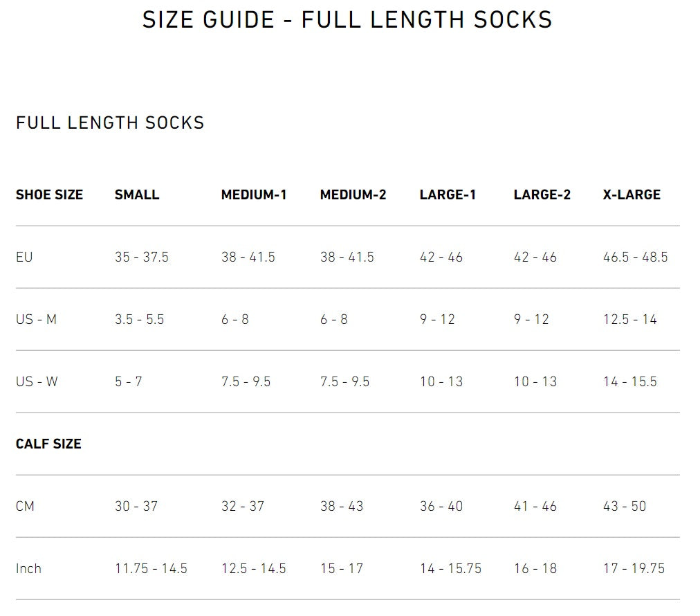Click the CM row label
Viewport: 700px width, 616px height.
pos(25,506)
